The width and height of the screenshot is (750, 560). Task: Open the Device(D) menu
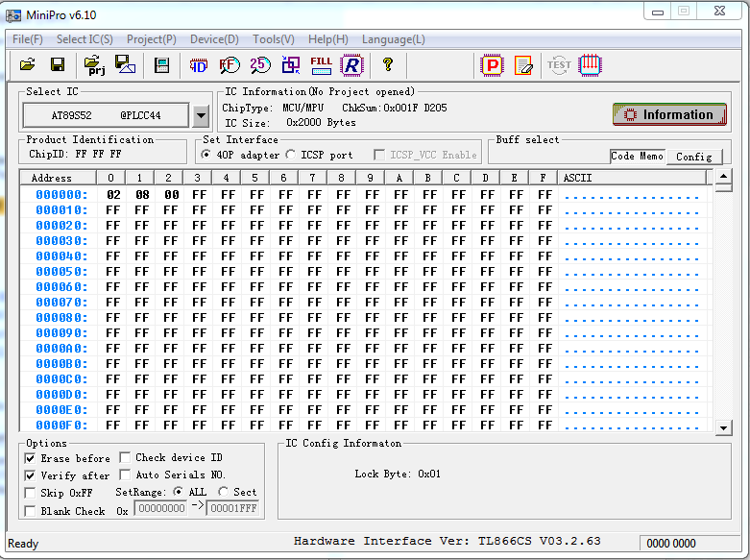point(214,39)
